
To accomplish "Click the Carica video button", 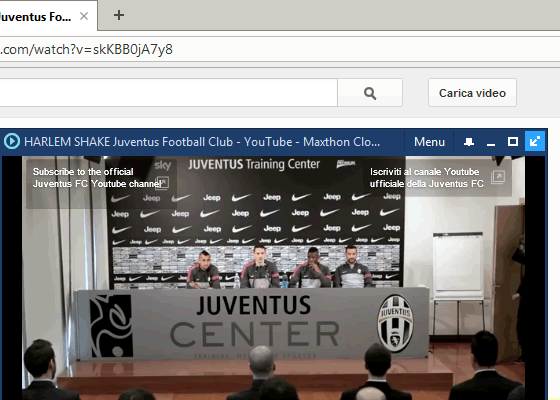I will [472, 93].
